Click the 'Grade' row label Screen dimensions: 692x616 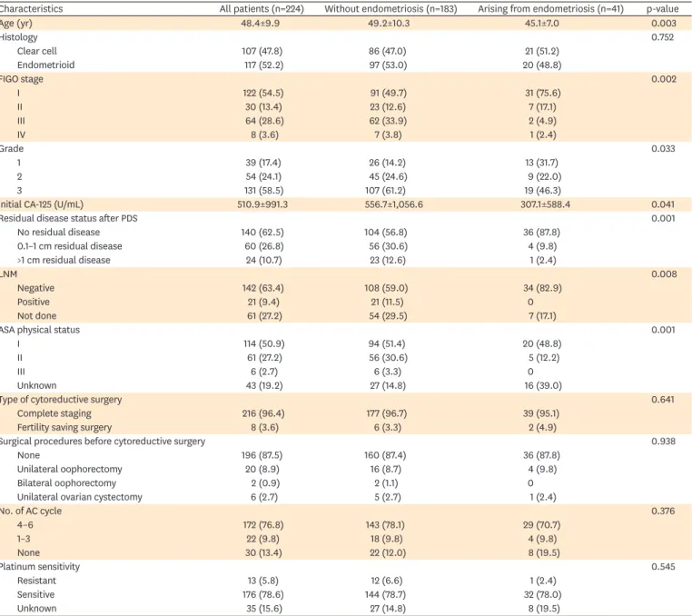coord(12,148)
